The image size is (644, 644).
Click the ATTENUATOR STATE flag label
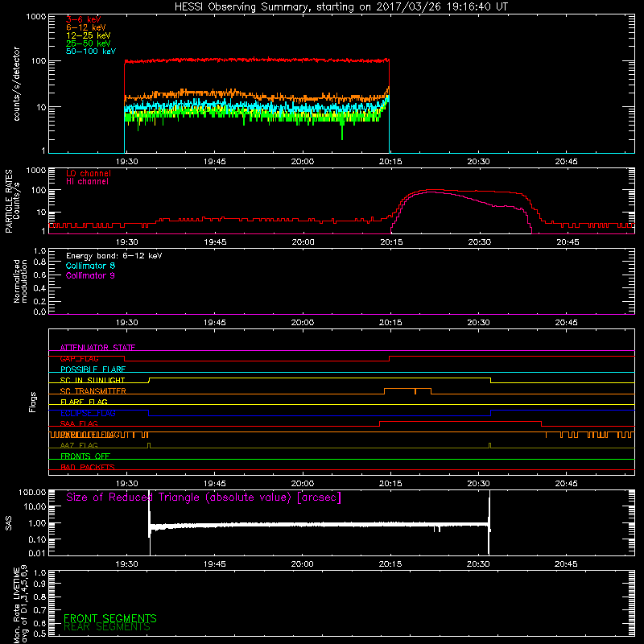tap(97, 348)
